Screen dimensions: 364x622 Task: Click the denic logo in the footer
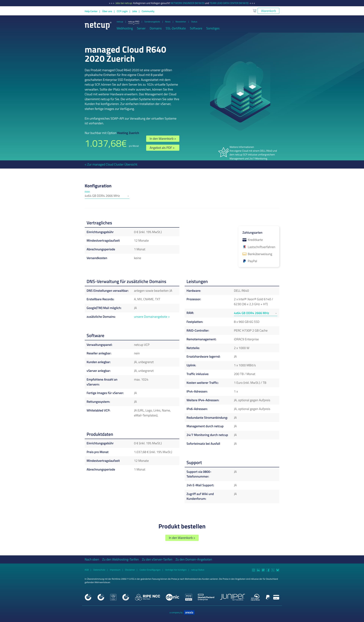[172, 597]
